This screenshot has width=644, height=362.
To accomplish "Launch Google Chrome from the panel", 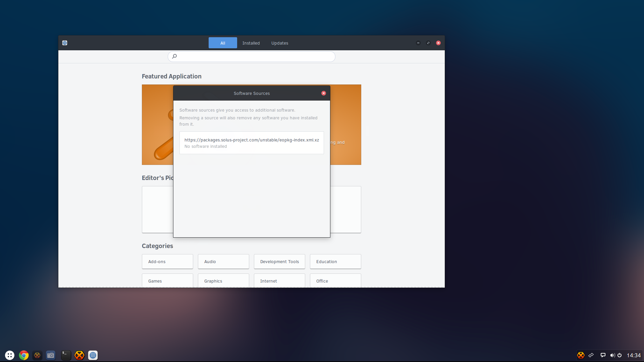I will [x=24, y=355].
